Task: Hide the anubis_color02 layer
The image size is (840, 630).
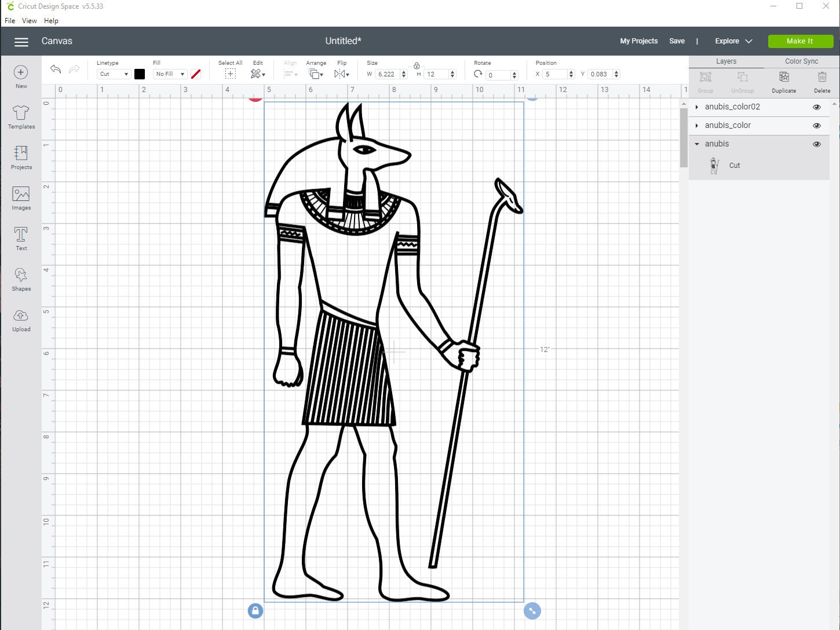Action: (817, 107)
